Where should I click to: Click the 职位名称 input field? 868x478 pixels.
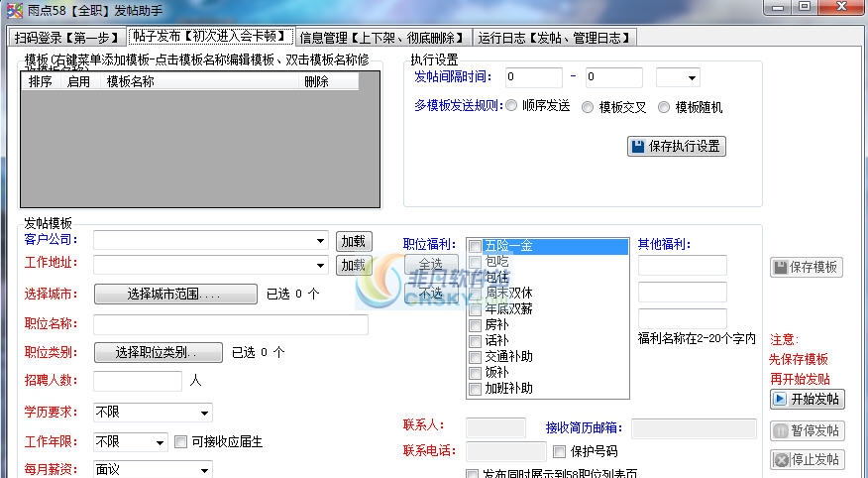231,324
